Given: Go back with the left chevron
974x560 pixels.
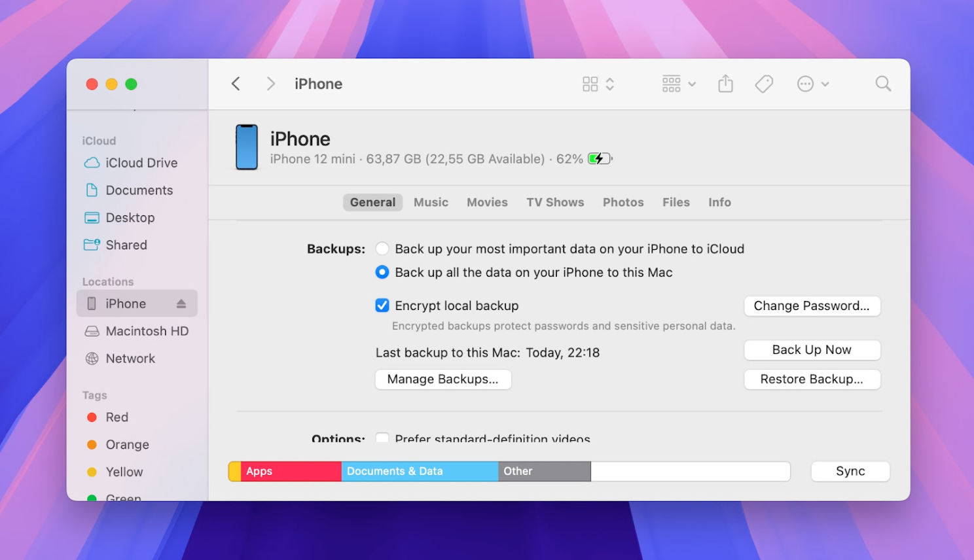Looking at the screenshot, I should 236,84.
